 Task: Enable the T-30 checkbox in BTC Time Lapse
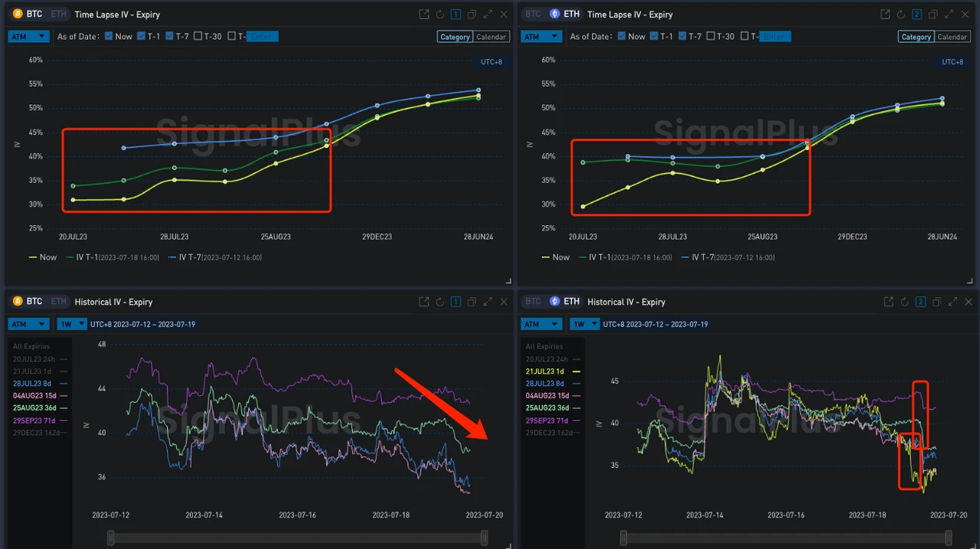tap(198, 36)
